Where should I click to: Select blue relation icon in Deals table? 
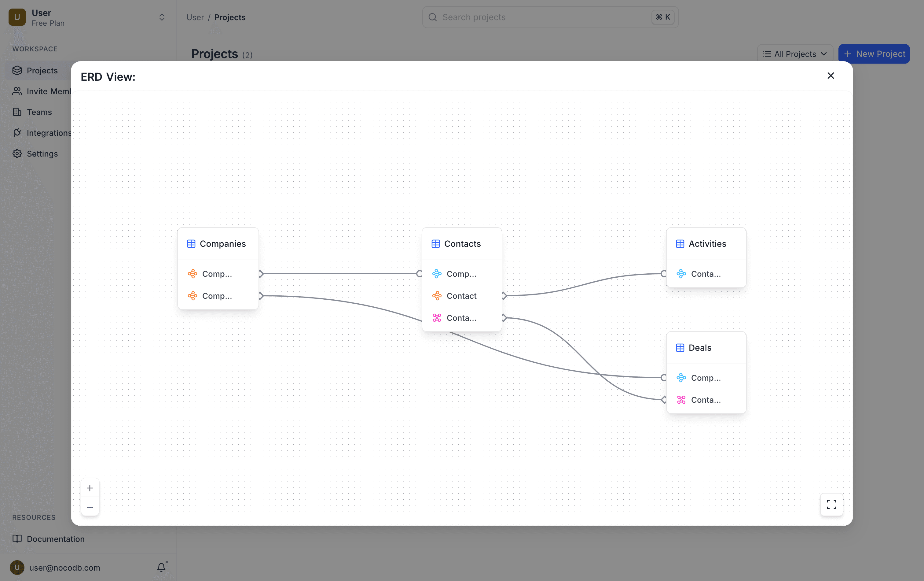pyautogui.click(x=681, y=378)
